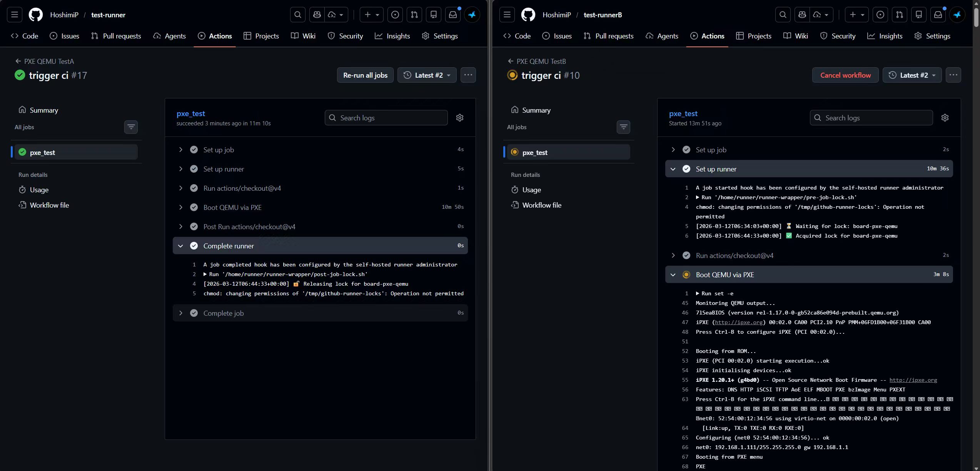This screenshot has width=980, height=471.
Task: Open the log settings gear in test-runner
Action: click(459, 118)
